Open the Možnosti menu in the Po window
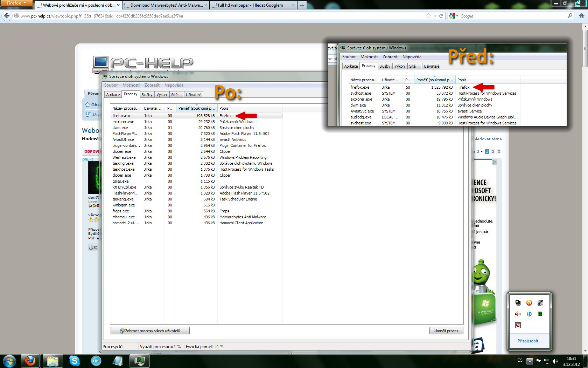This screenshot has height=368, width=588. 131,85
